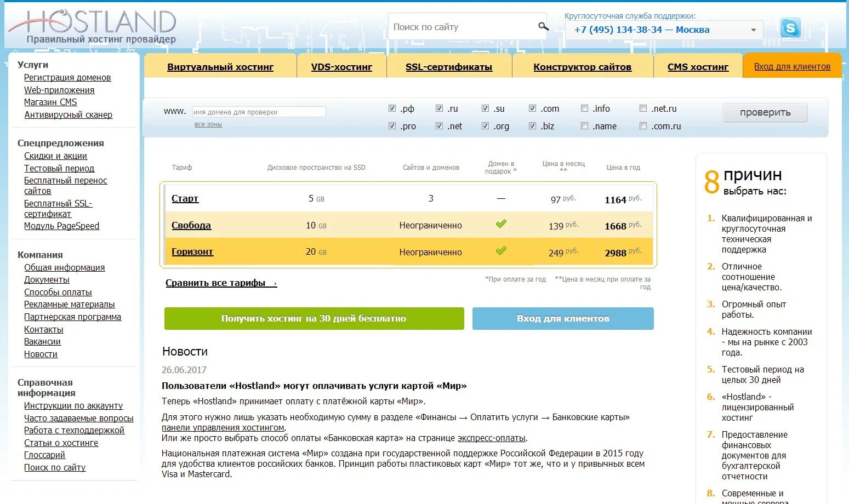Open Вакансии sidebar link
This screenshot has width=849, height=504.
coord(42,341)
